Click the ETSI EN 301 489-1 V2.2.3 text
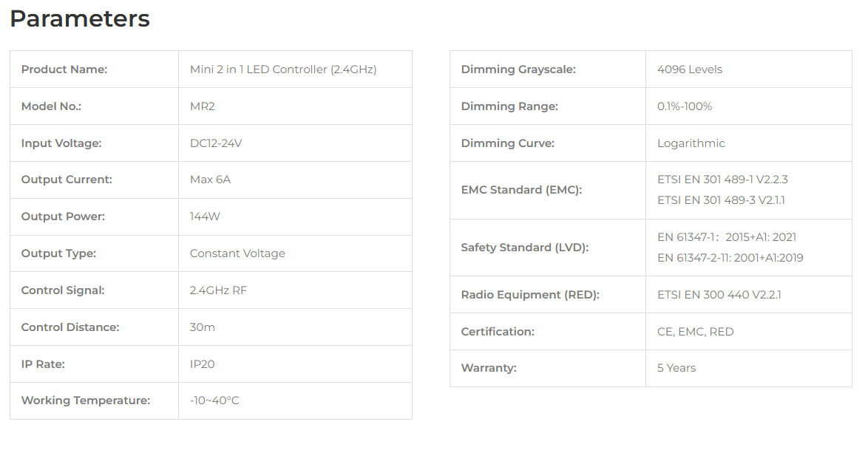 (x=722, y=180)
